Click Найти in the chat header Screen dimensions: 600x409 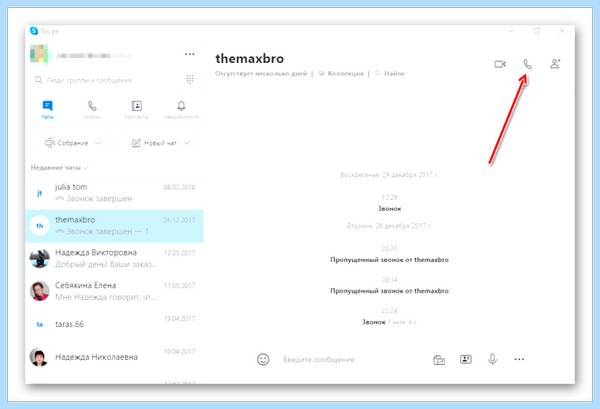[390, 73]
